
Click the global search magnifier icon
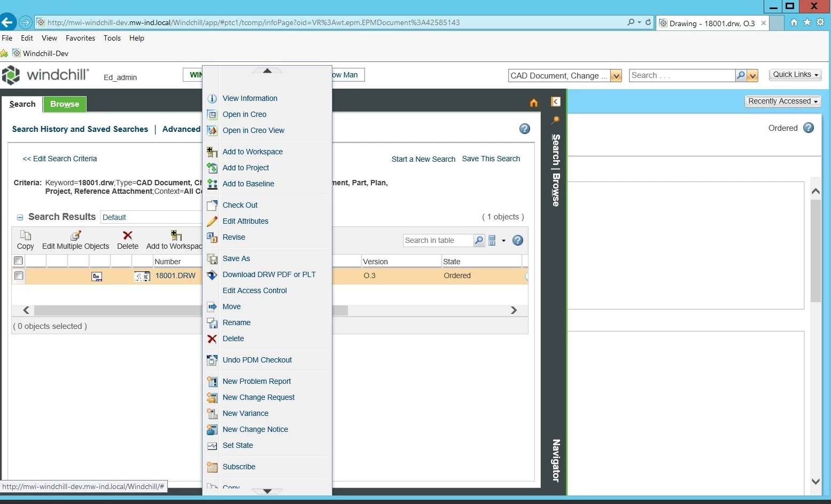click(x=741, y=75)
